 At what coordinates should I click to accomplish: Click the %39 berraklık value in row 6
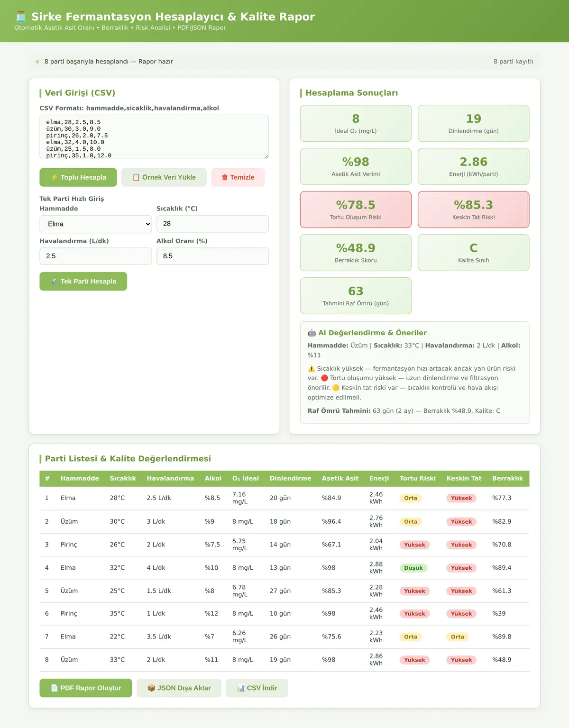[499, 613]
